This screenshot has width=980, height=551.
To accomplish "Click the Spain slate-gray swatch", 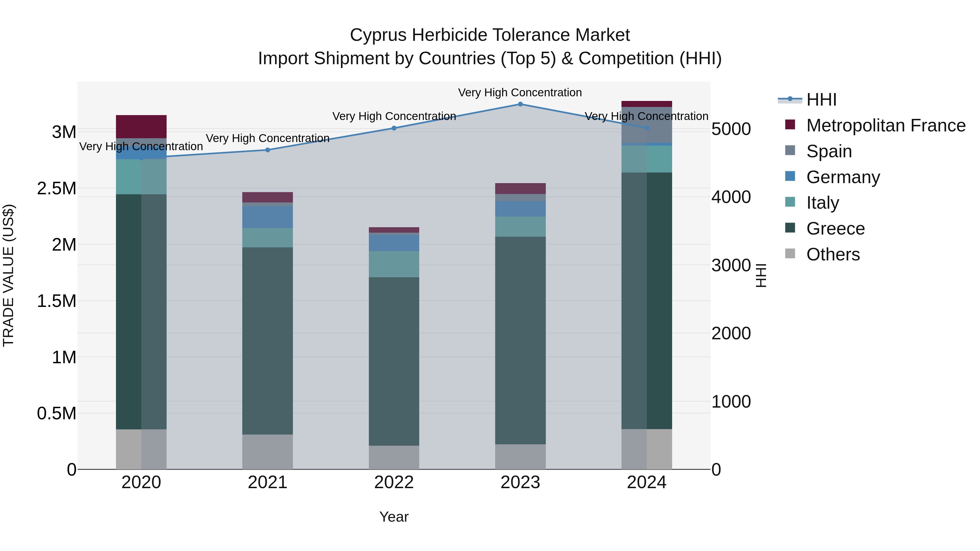I will coord(790,150).
